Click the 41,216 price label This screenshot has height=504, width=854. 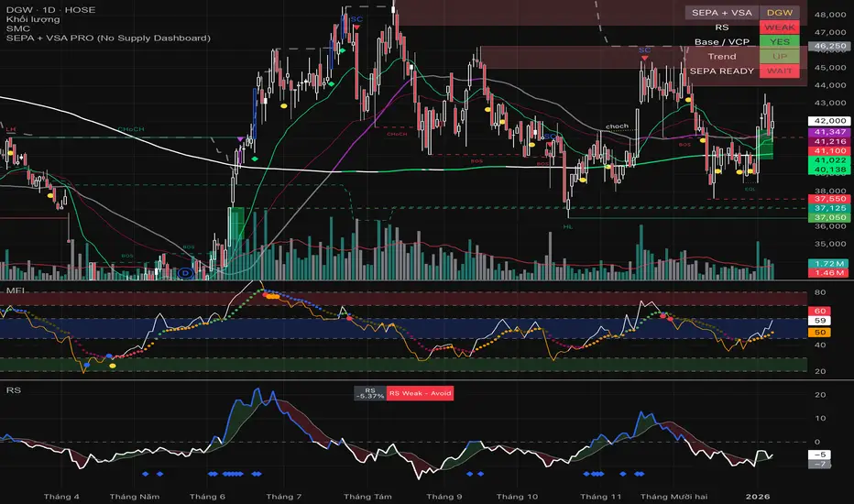[830, 141]
